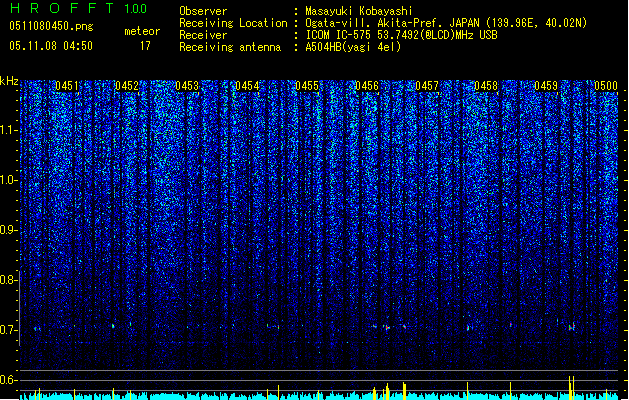Click the 0.9 kHz axis tick label
629x400 pixels.
9,230
